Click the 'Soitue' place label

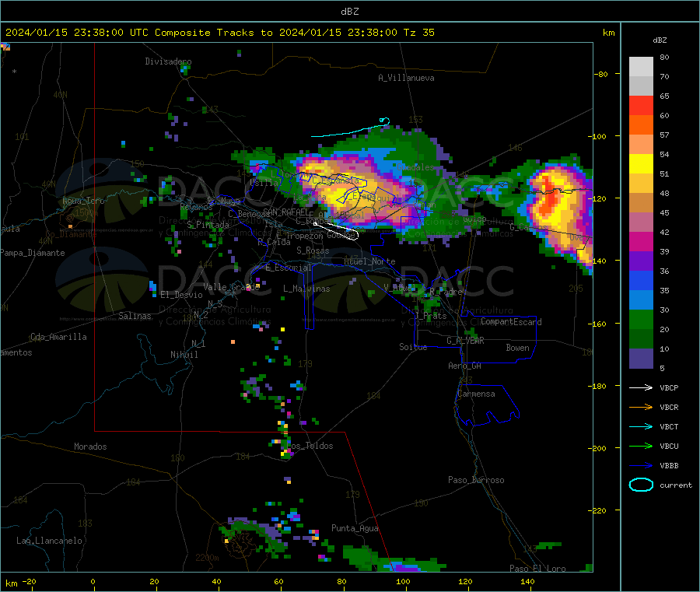413,347
